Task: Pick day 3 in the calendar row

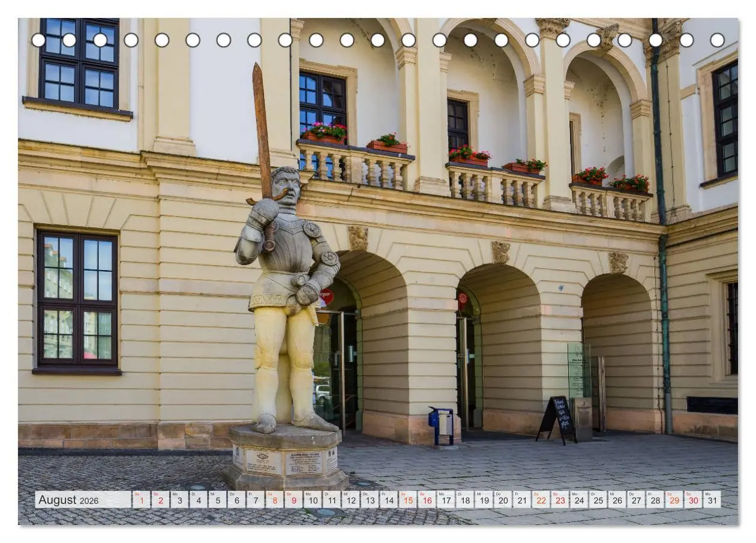Action: (x=179, y=499)
